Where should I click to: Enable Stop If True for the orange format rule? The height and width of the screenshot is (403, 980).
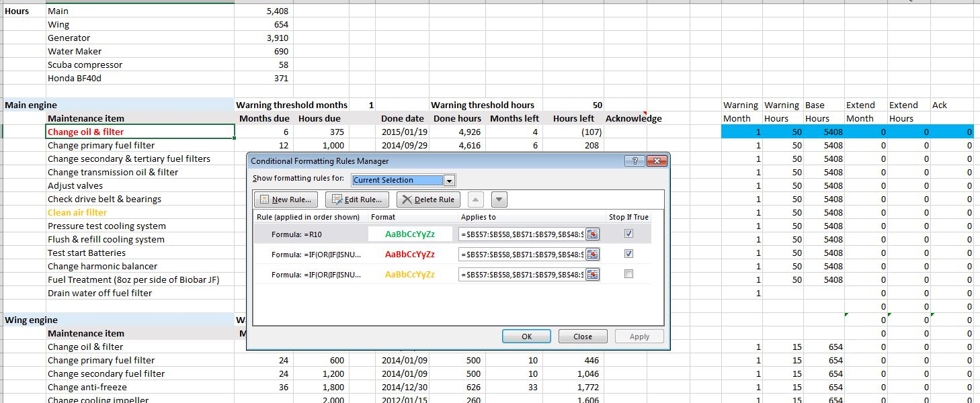coord(628,274)
